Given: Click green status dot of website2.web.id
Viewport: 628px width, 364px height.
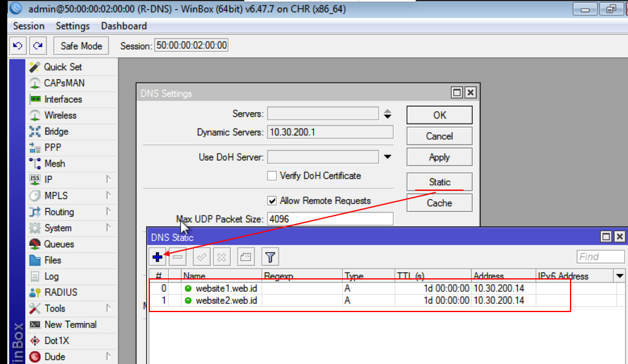Looking at the screenshot, I should pos(188,301).
